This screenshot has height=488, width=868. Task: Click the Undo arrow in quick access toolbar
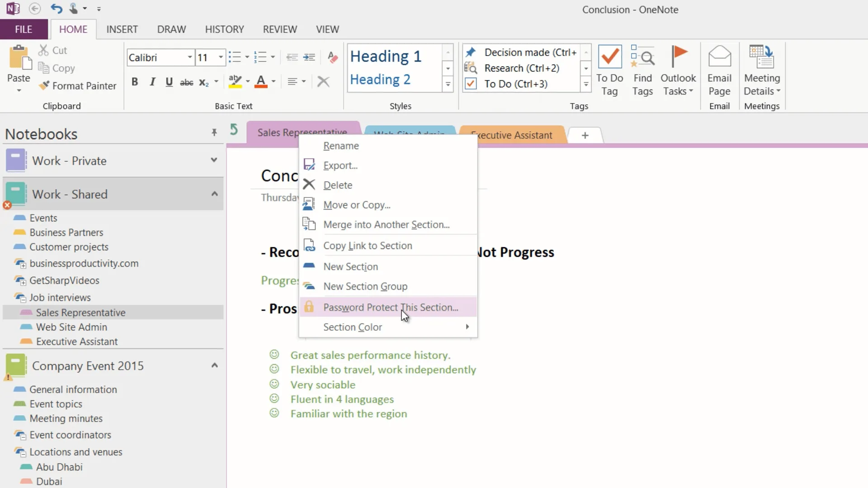click(57, 9)
